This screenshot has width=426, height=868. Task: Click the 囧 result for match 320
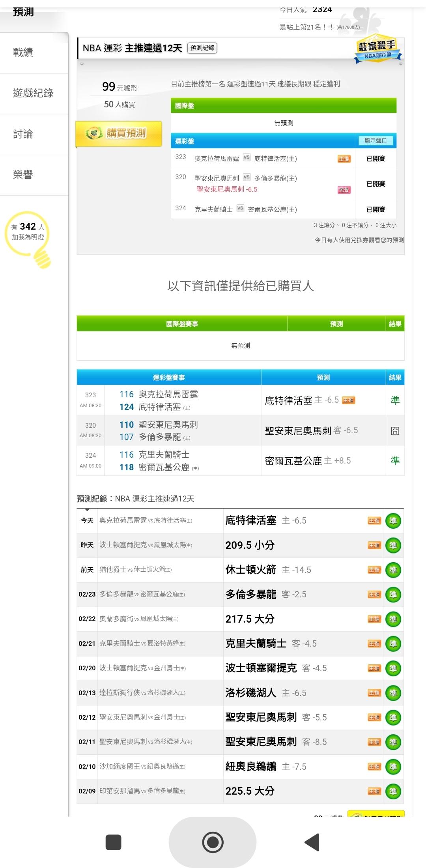395,431
